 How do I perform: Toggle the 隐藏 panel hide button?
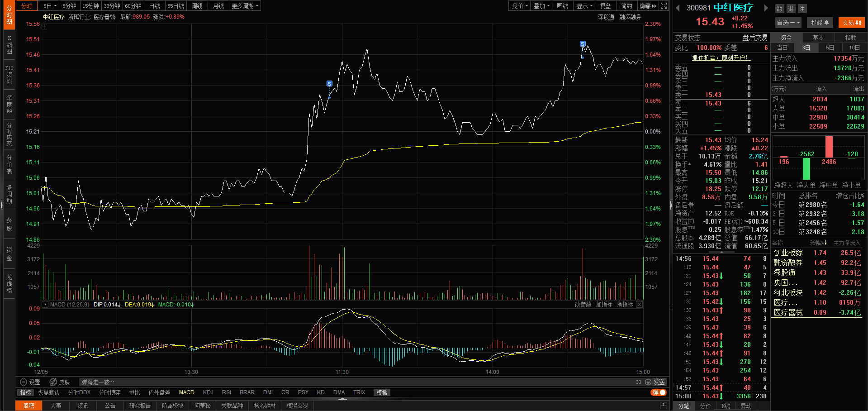click(x=648, y=6)
